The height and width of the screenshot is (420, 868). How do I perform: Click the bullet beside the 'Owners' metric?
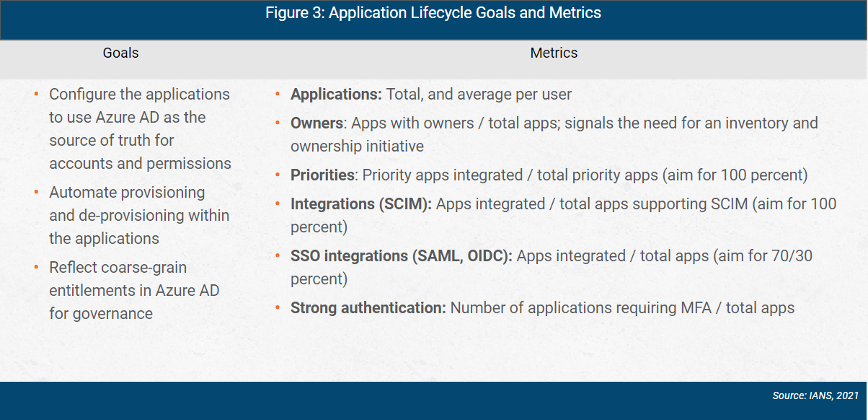click(277, 122)
